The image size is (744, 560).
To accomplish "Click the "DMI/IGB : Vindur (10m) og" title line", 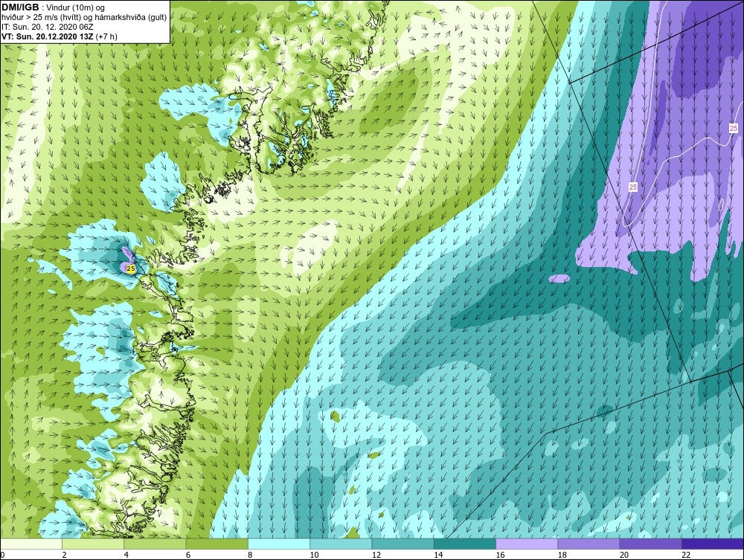I will tap(53, 7).
